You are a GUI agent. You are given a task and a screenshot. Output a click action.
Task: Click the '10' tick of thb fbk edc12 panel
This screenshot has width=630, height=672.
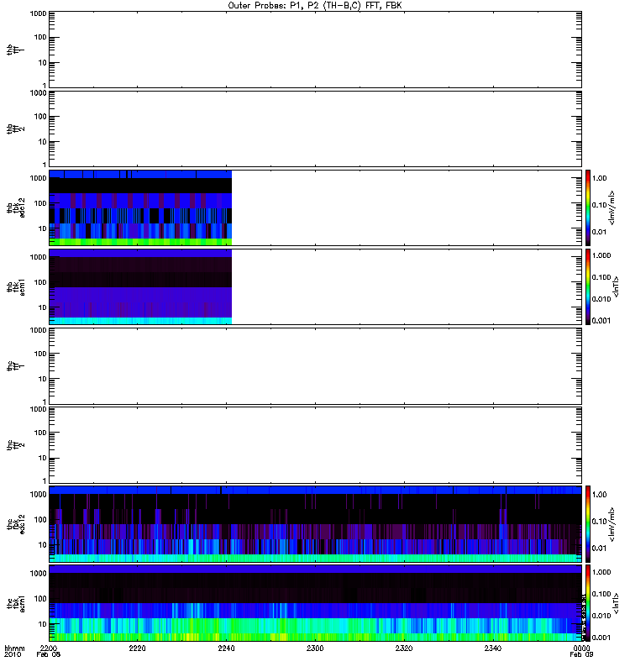[43, 228]
